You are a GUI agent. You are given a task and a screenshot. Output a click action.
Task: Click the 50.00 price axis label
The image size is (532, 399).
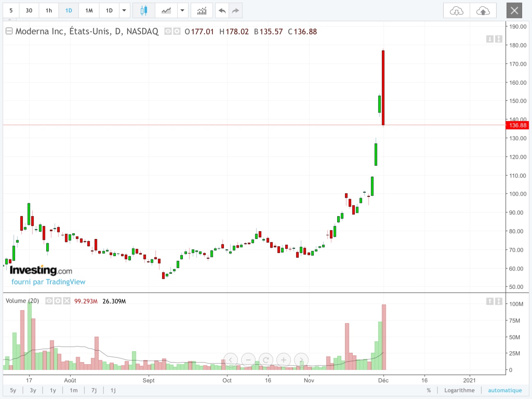click(516, 287)
